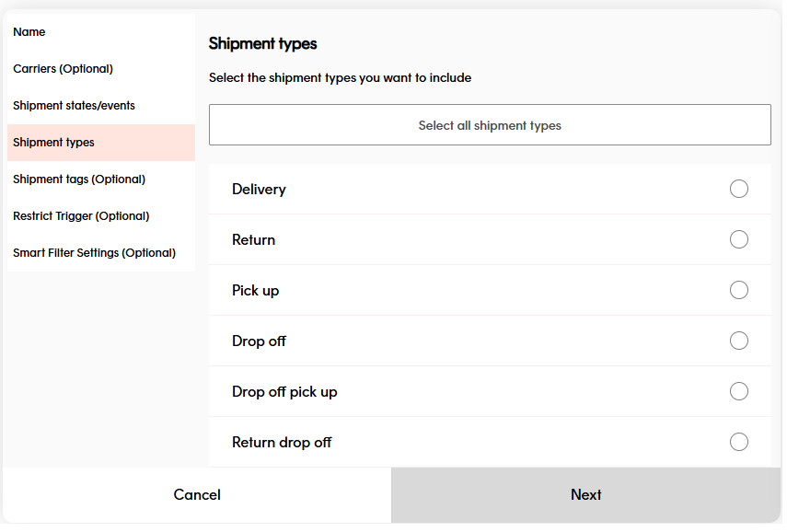Open Smart Filter Settings (Optional)
The image size is (787, 532).
(x=93, y=252)
